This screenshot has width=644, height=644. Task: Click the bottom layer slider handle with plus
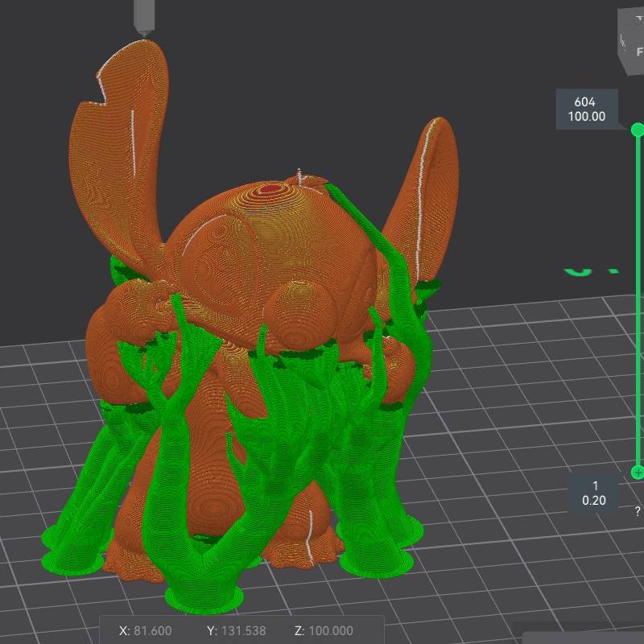(638, 473)
